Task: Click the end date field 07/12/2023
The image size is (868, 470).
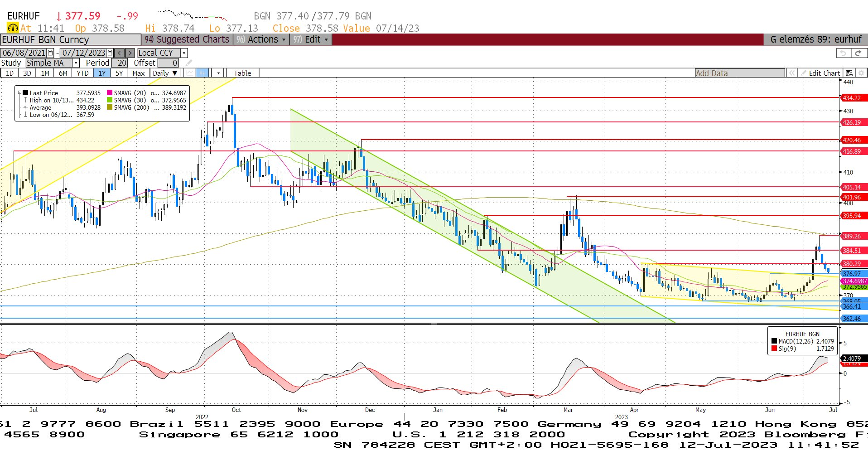Action: (x=83, y=53)
